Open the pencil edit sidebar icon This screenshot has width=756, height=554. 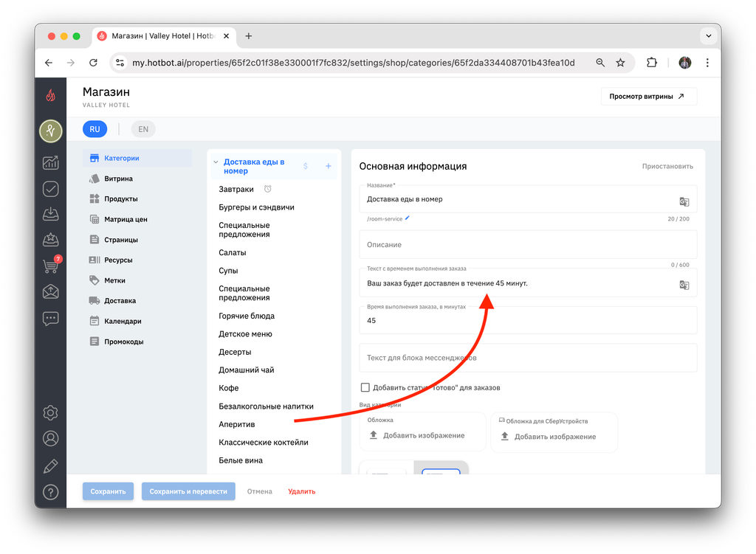coord(51,465)
